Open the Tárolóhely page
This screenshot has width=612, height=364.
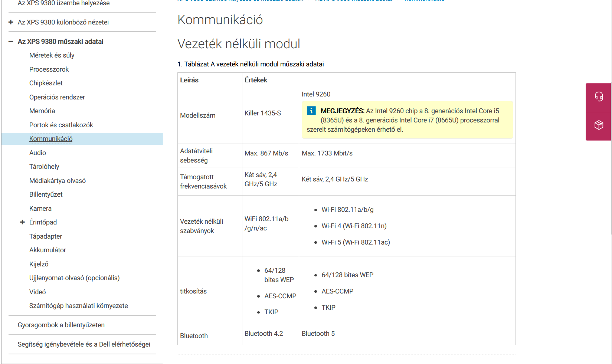point(44,167)
